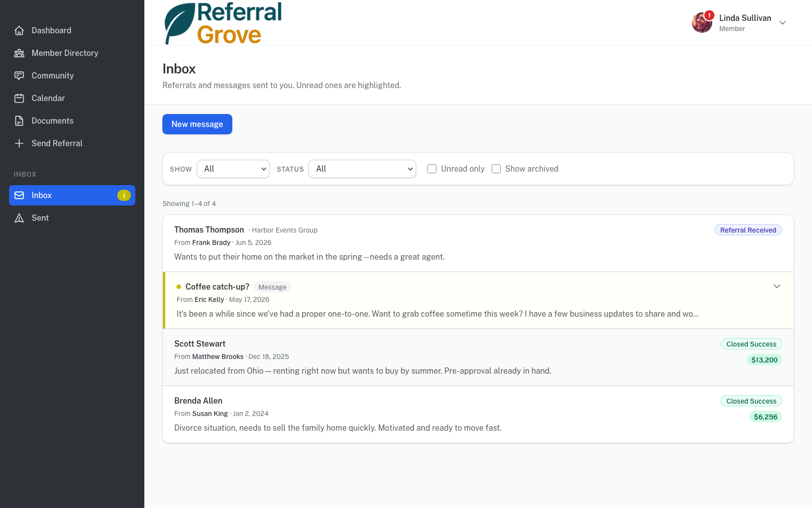Open the Scott Stewart referral
The width and height of the screenshot is (812, 508).
click(x=478, y=357)
